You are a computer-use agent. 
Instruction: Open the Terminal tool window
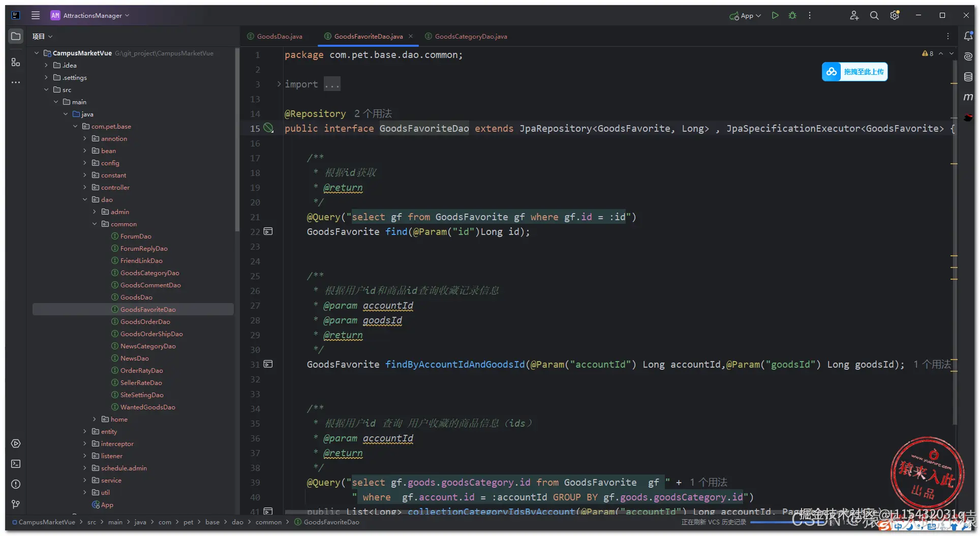(16, 464)
